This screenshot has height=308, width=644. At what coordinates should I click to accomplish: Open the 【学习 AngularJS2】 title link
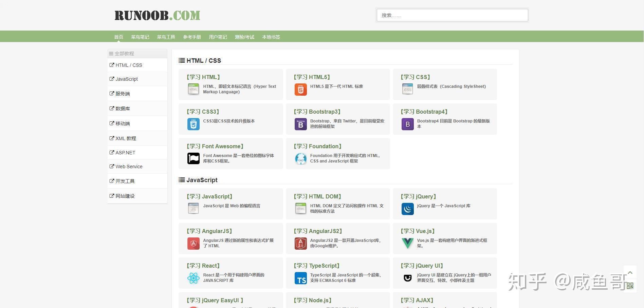coord(318,231)
